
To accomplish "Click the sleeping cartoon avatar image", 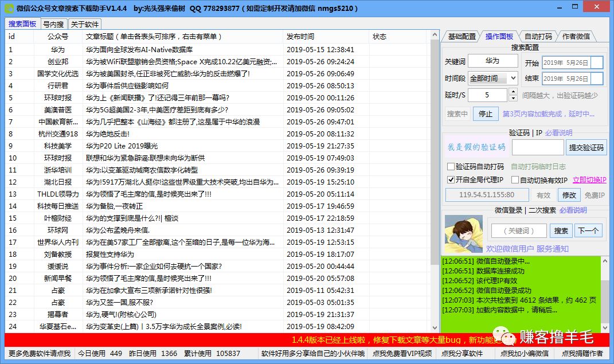I will (463, 233).
